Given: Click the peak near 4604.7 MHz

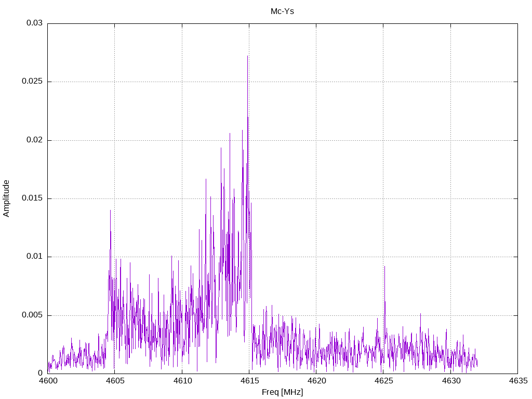Looking at the screenshot, I should click(110, 212).
